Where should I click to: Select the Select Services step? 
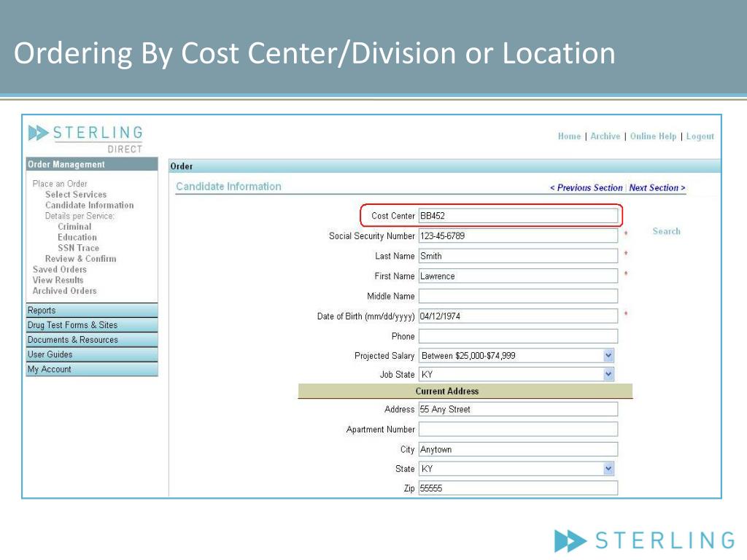click(76, 194)
